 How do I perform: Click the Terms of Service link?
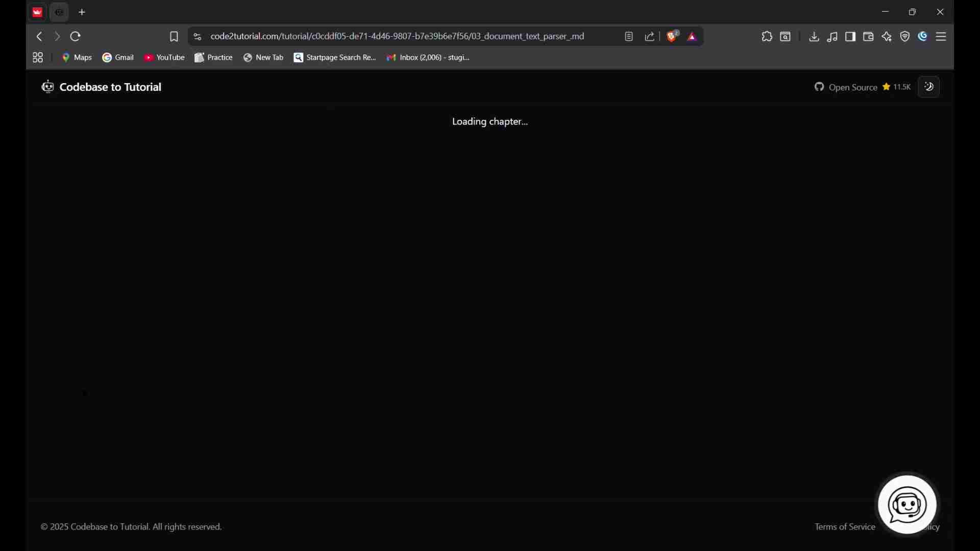[x=846, y=528]
